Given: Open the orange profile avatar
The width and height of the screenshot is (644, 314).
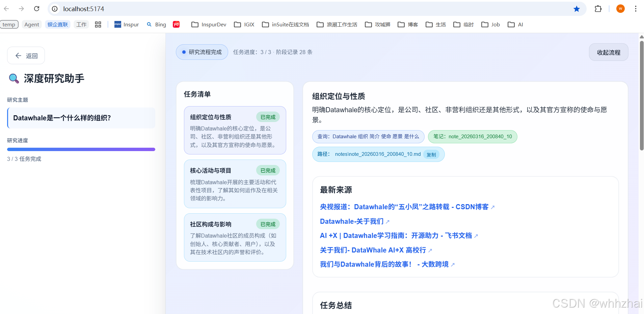Looking at the screenshot, I should pos(620,9).
